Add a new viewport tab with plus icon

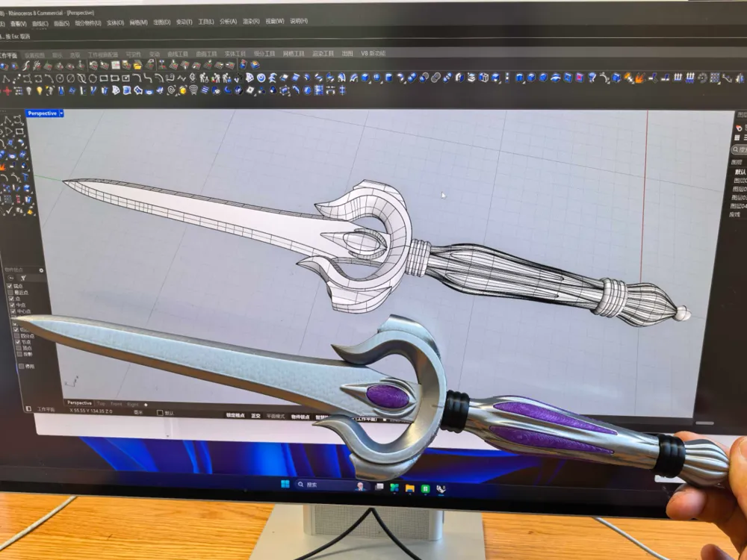click(146, 405)
